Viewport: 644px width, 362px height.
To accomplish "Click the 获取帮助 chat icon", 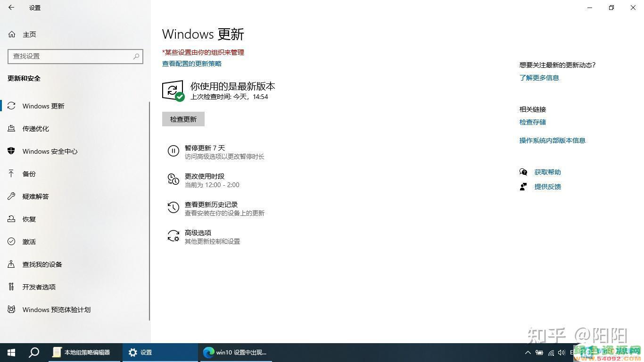I will tap(523, 172).
